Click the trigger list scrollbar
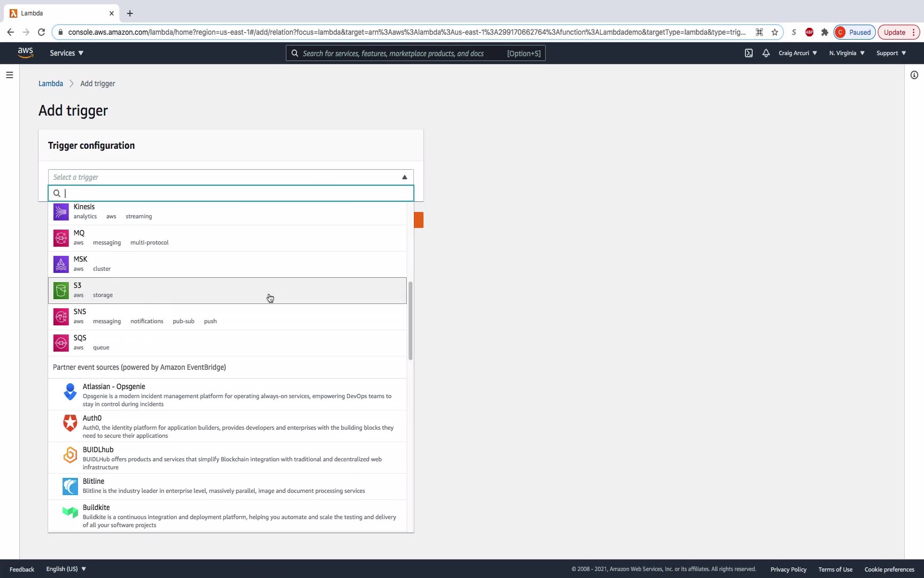This screenshot has height=578, width=924. coord(410,321)
